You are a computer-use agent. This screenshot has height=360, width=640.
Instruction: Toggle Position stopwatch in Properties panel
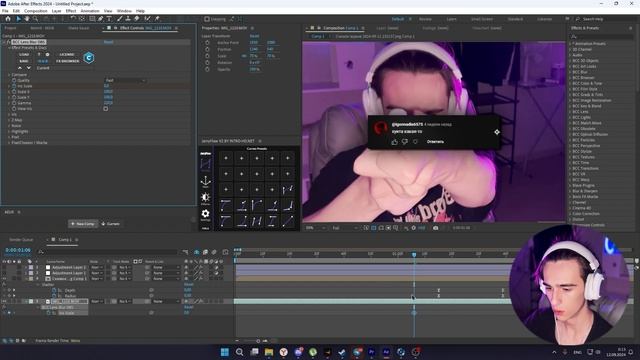(207, 49)
